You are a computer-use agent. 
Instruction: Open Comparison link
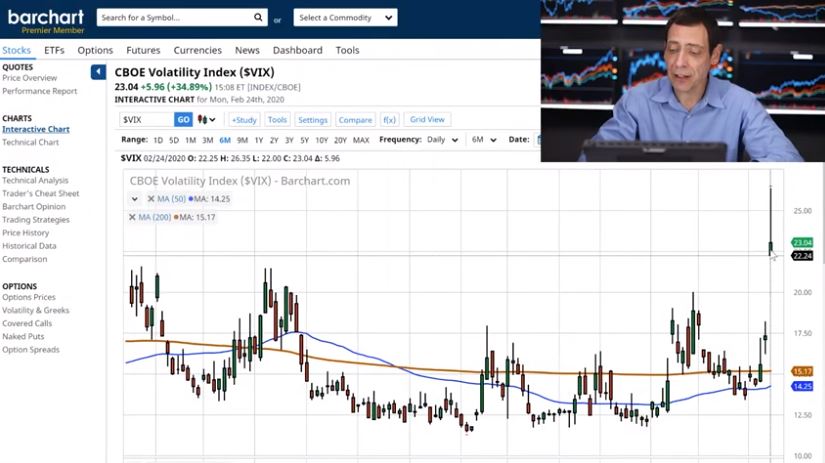click(x=24, y=259)
